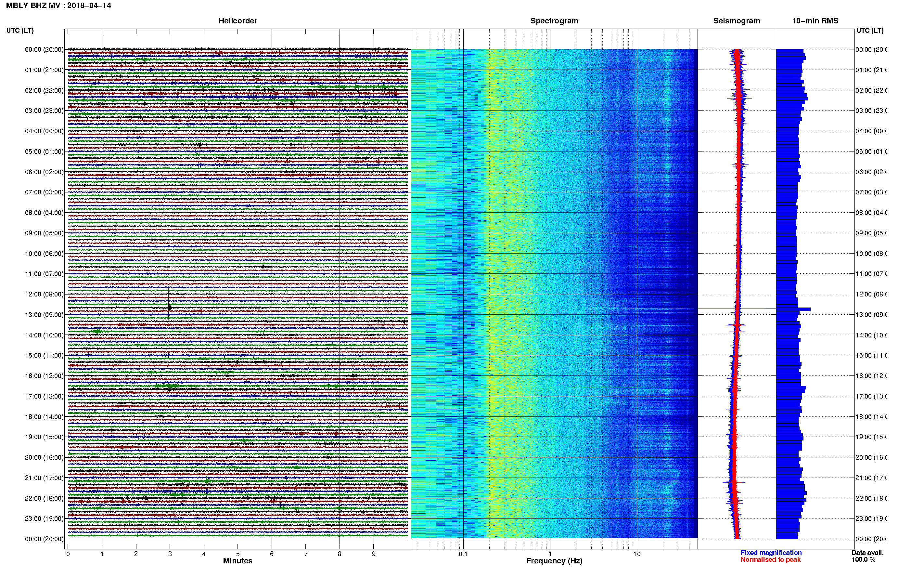Click minute tick '3' under helicorder

pos(170,554)
